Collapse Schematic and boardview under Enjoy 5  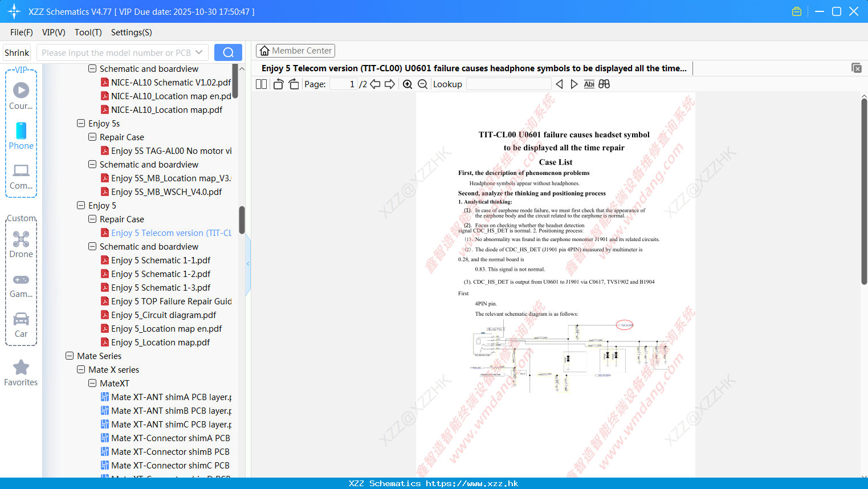pos(92,246)
